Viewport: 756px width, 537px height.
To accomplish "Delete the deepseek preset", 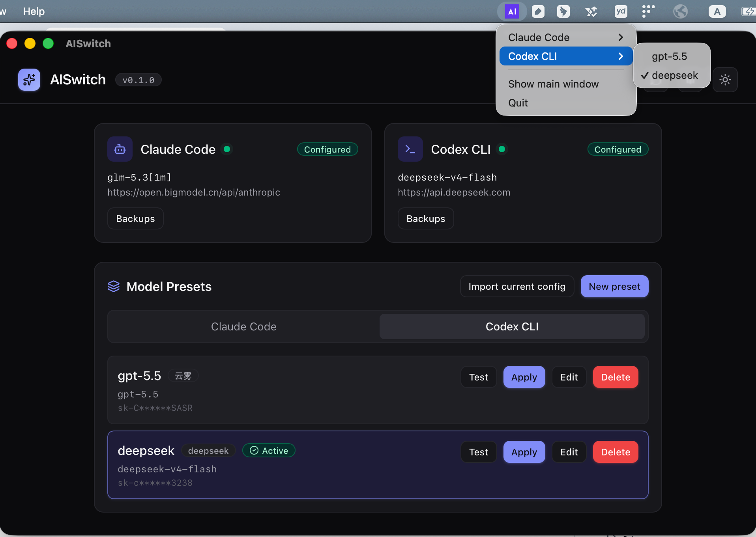I will pos(616,452).
